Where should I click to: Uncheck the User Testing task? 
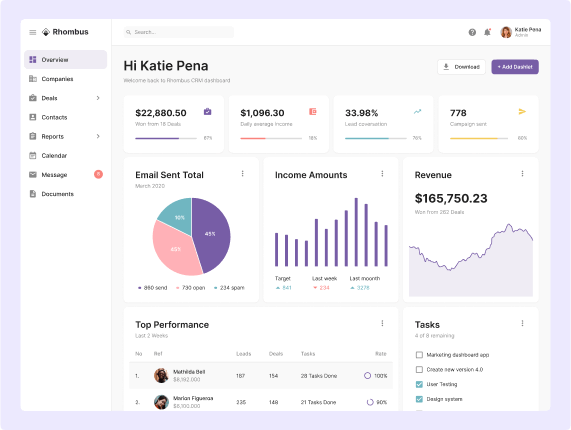[x=419, y=384]
